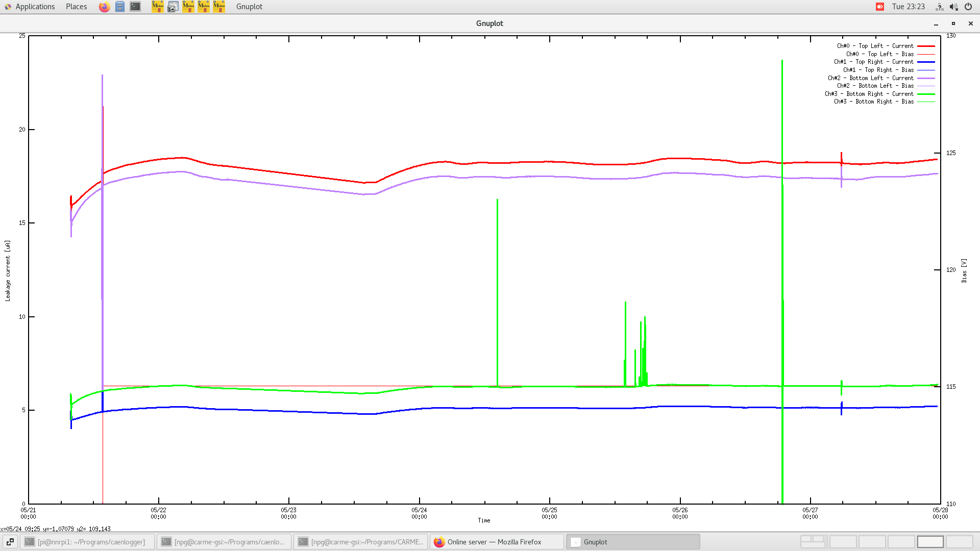Open the file manager launcher icon
Image resolution: width=980 pixels, height=551 pixels.
click(119, 7)
